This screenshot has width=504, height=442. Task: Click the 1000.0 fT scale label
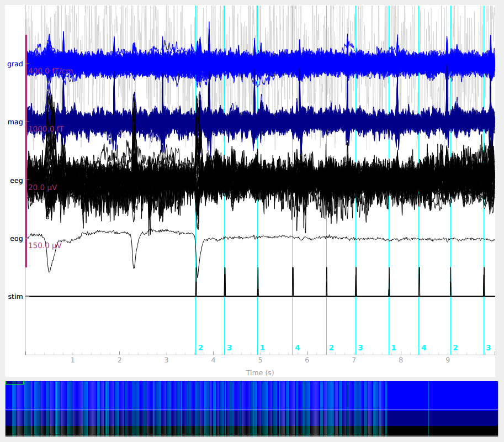pos(46,129)
